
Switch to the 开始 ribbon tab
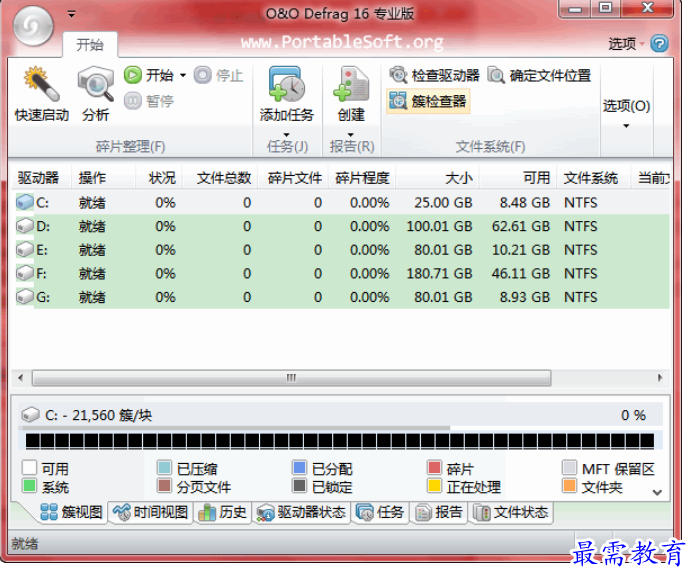pyautogui.click(x=90, y=45)
